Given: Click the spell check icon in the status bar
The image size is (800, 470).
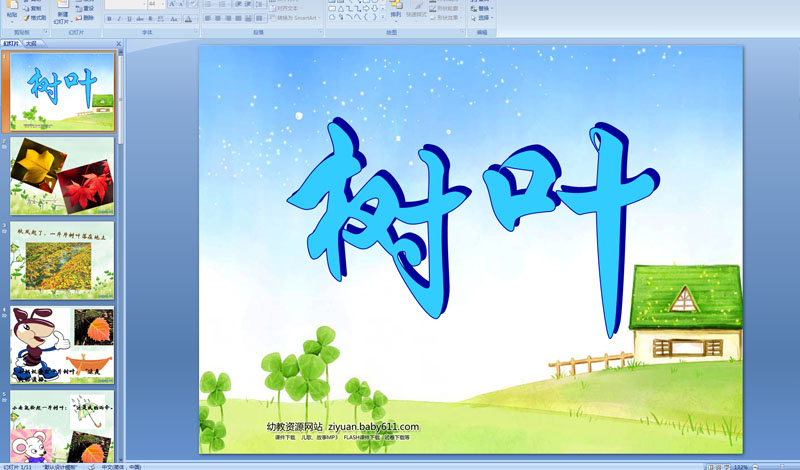Looking at the screenshot, I should tap(91, 467).
